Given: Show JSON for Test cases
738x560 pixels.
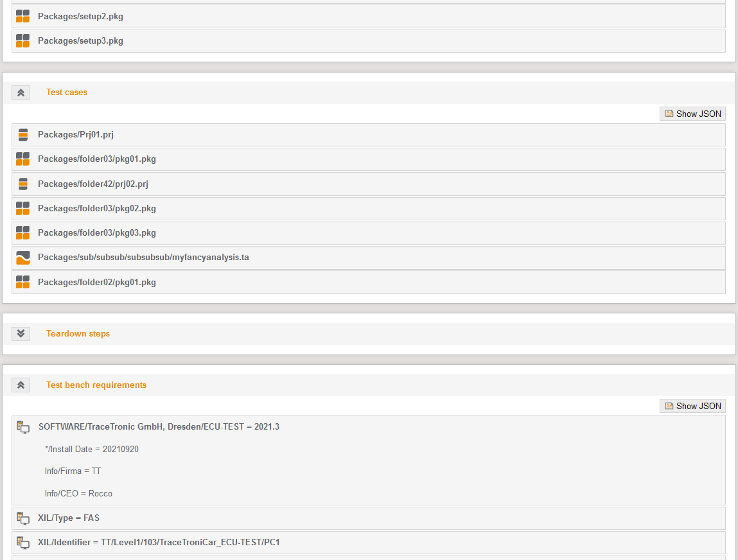Looking at the screenshot, I should (692, 114).
